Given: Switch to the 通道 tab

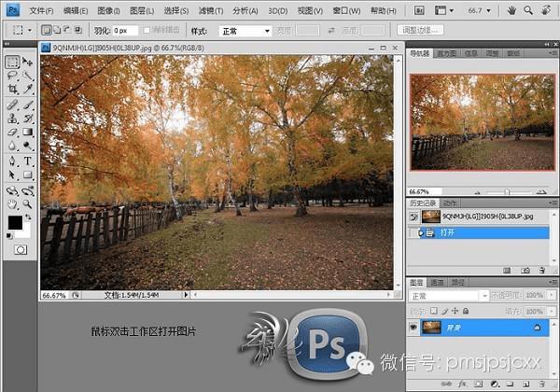Looking at the screenshot, I should [x=437, y=283].
